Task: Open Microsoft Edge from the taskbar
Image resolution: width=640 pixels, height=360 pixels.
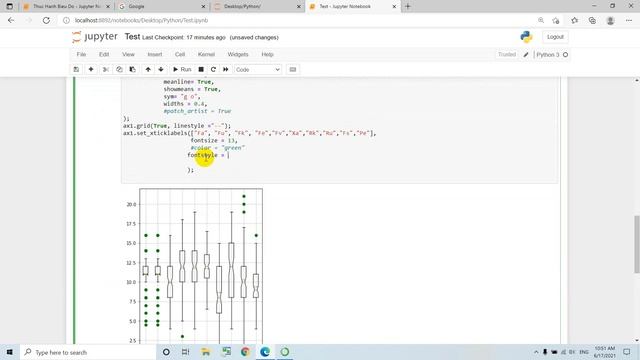Action: click(265, 352)
